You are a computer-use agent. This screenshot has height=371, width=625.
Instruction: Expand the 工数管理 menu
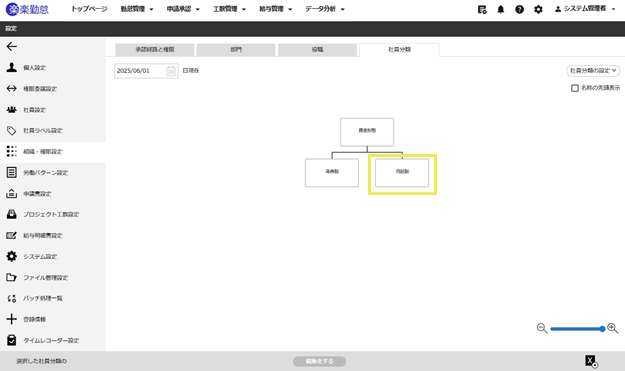(229, 9)
